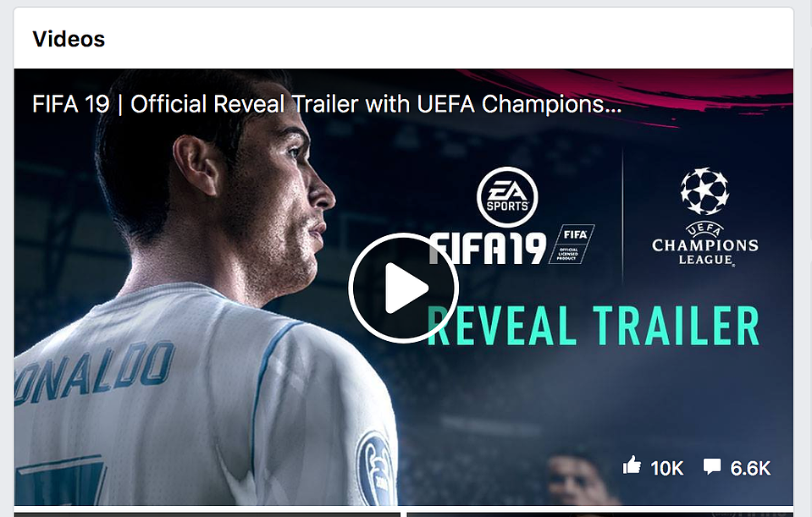Click the Videos section heading
Image resolution: width=812 pixels, height=517 pixels.
69,39
